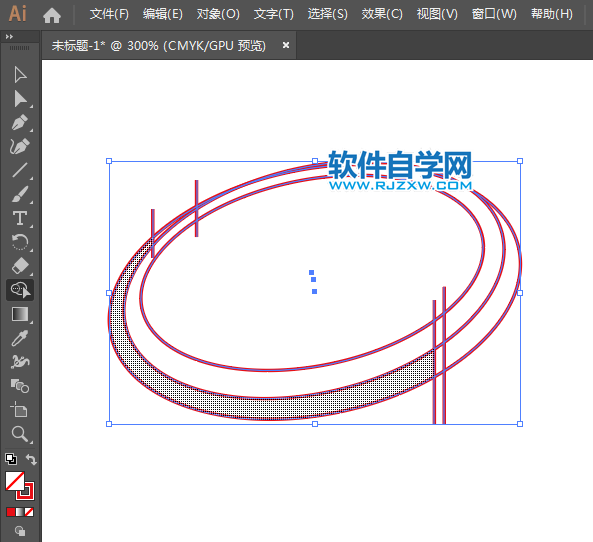Open the drawing mode icon
This screenshot has height=542, width=593.
tap(20, 531)
